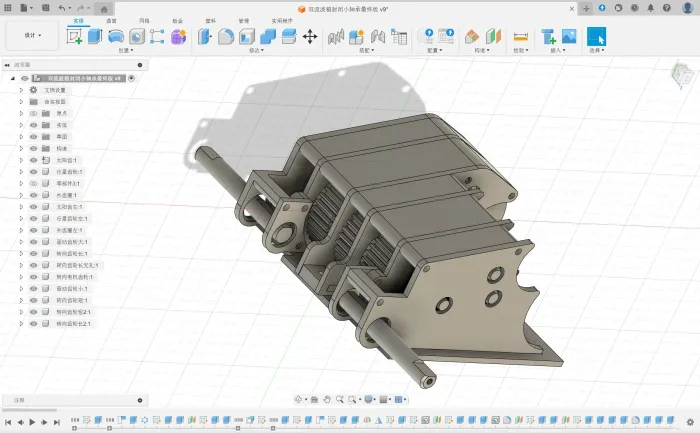Expand the 创建 dropdown menu
Image resolution: width=700 pixels, height=433 pixels.
point(125,50)
